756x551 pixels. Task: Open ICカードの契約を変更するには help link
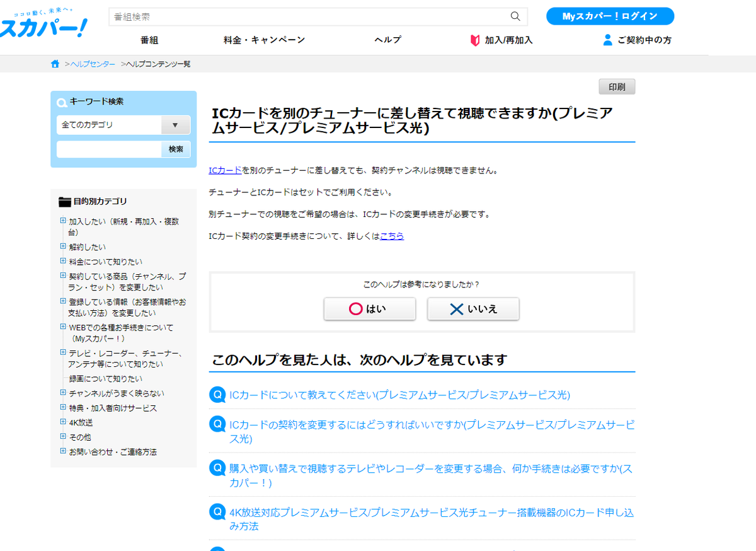coord(432,431)
